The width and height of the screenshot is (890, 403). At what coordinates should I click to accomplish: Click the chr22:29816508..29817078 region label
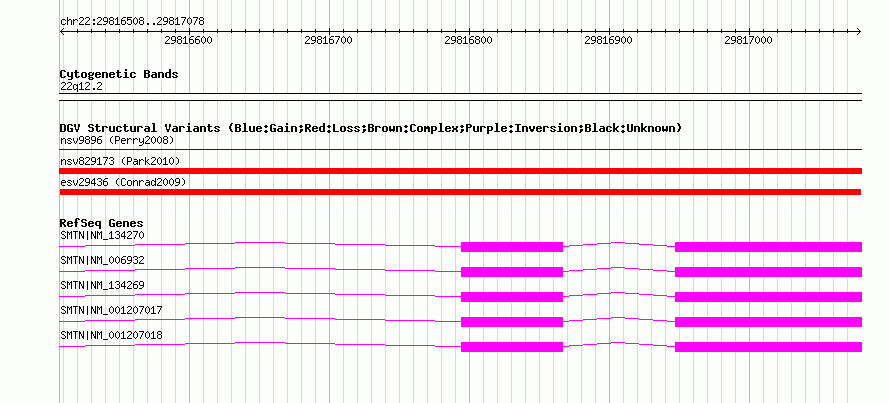pyautogui.click(x=132, y=21)
